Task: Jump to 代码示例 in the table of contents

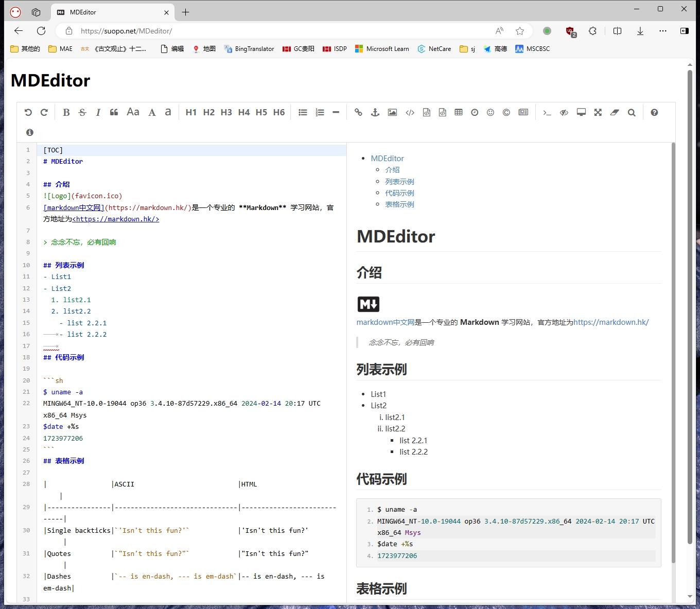Action: (399, 193)
